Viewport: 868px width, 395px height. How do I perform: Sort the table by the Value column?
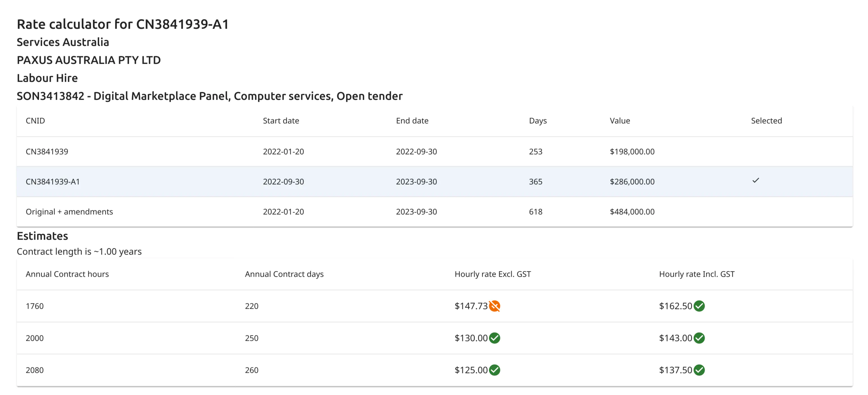point(620,121)
